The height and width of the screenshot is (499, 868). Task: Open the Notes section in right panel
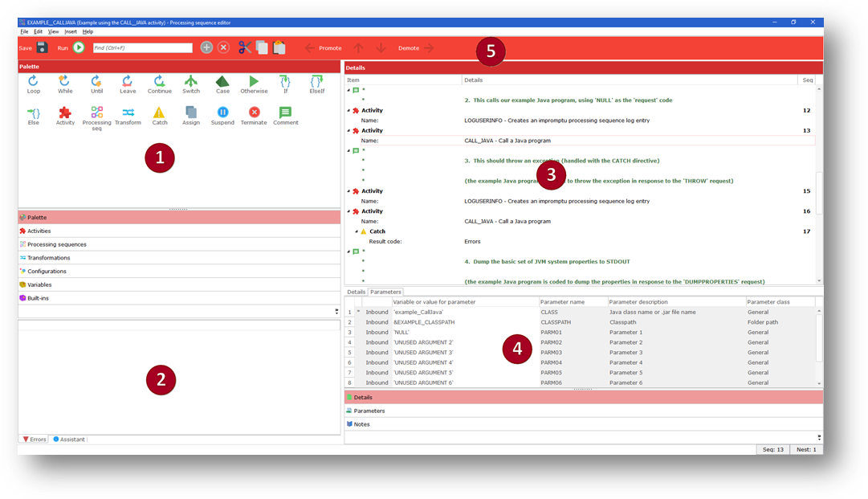(584, 424)
